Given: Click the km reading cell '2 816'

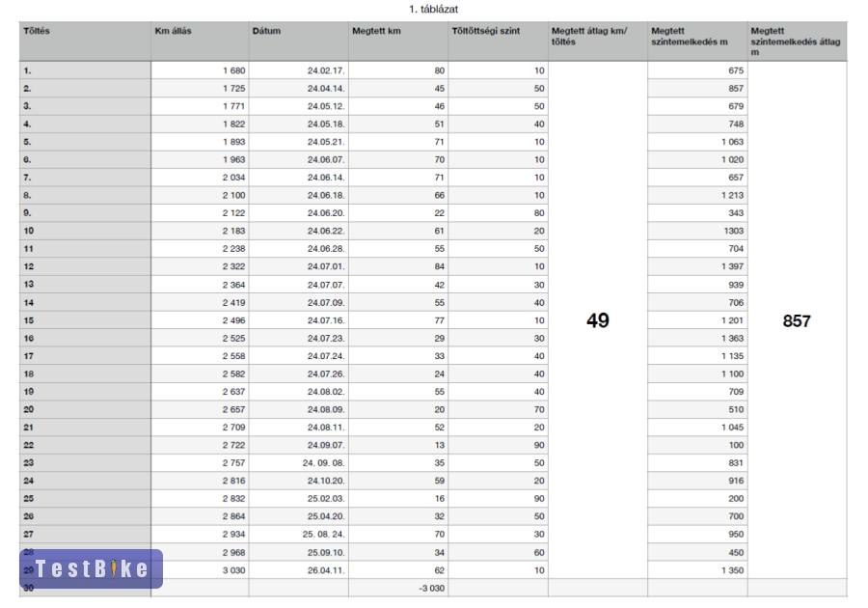Looking at the screenshot, I should 200,481.
